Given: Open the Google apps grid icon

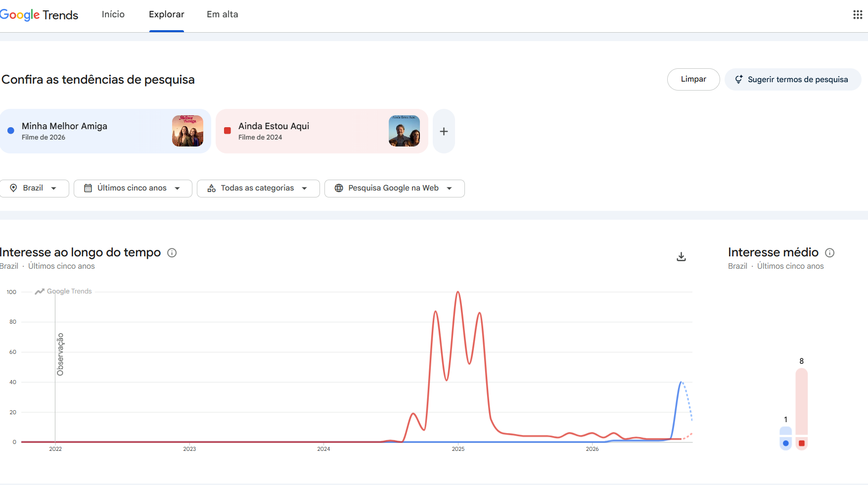Looking at the screenshot, I should [858, 15].
